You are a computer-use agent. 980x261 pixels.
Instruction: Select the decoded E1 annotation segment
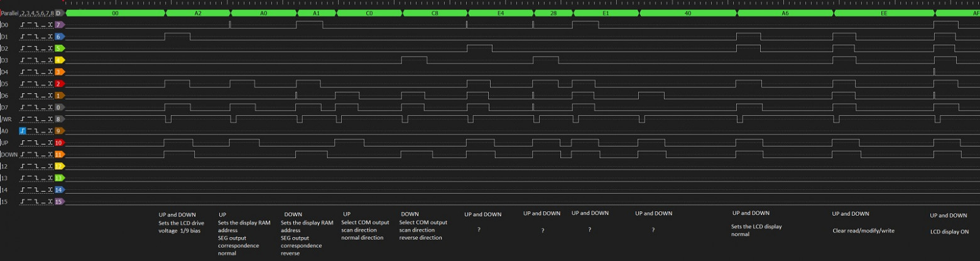click(606, 13)
